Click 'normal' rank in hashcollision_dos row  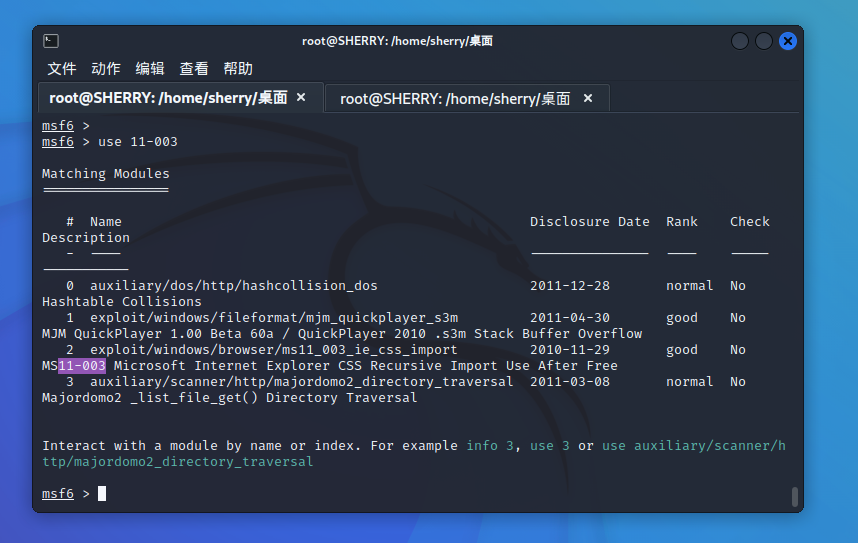click(689, 286)
